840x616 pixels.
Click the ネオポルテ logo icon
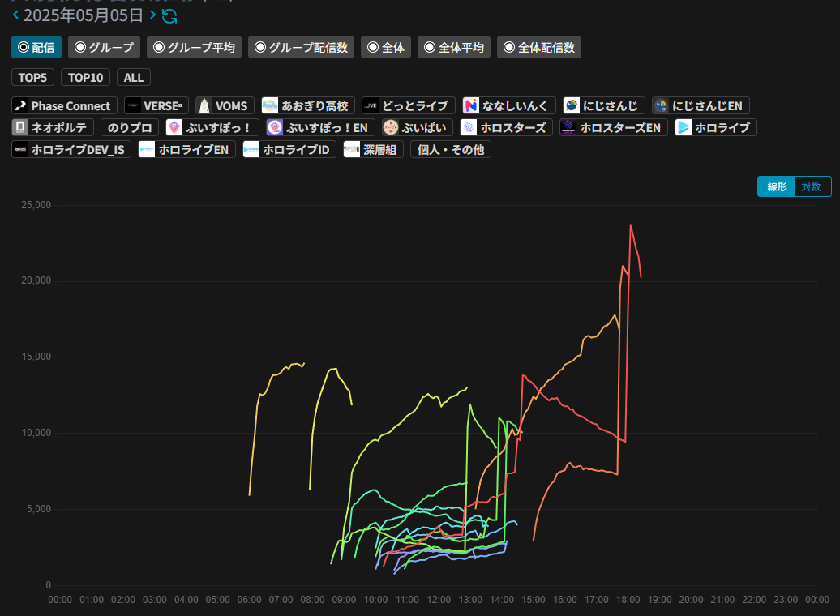[x=20, y=127]
